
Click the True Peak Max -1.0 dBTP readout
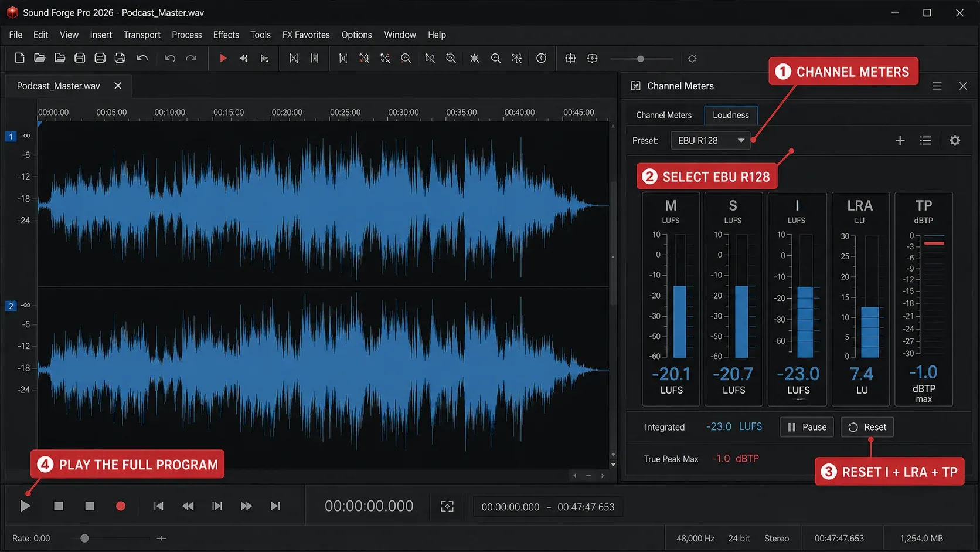[x=735, y=459]
